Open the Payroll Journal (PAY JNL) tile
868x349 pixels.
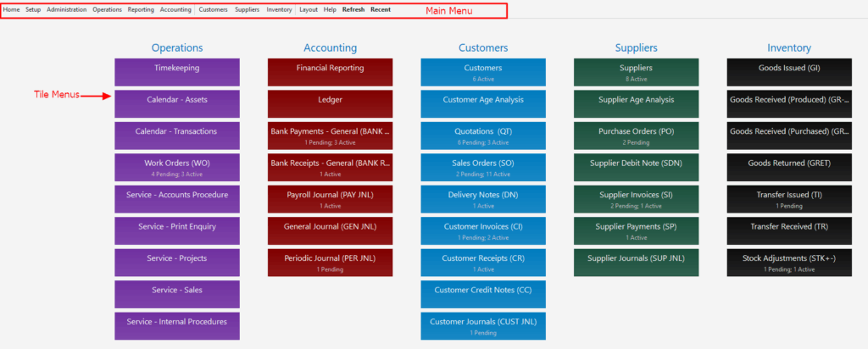coord(331,199)
